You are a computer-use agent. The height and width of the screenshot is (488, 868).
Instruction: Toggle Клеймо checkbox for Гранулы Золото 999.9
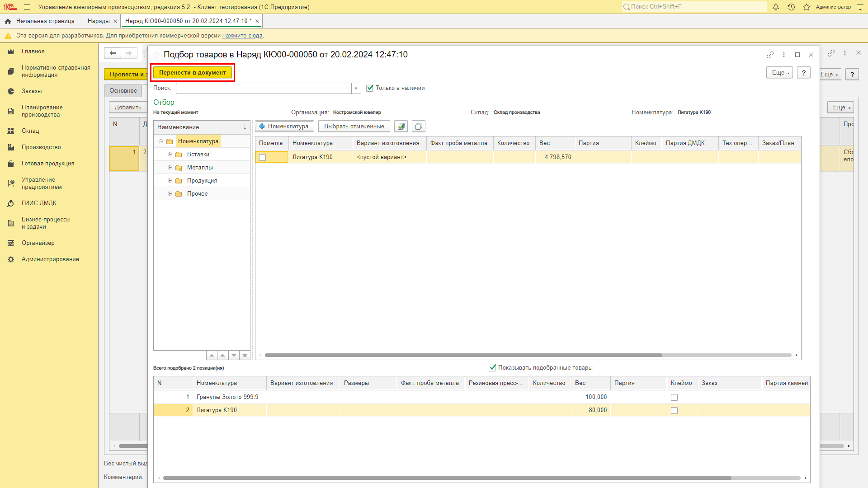coord(674,397)
